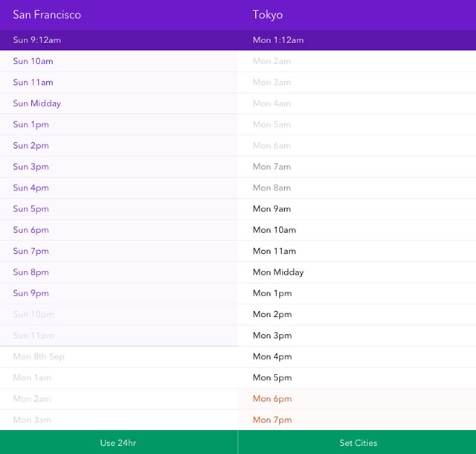Image resolution: width=476 pixels, height=454 pixels.
Task: Choose the Sun Midday row
Action: tap(119, 103)
